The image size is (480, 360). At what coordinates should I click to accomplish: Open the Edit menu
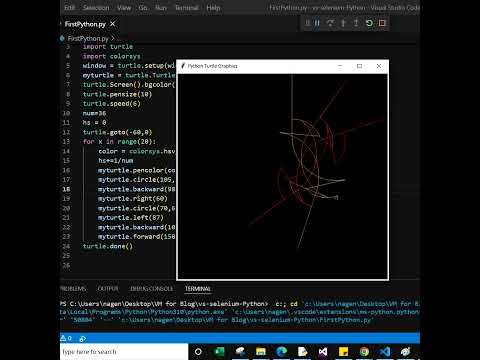[70, 8]
